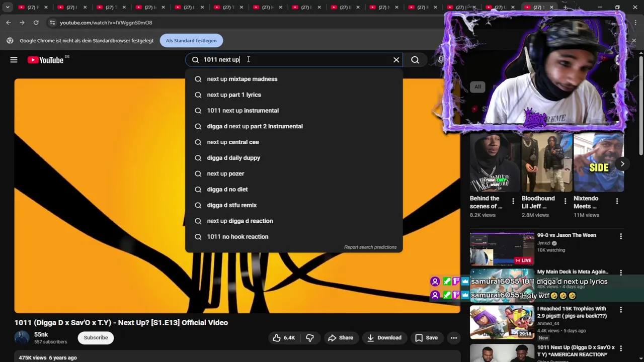
Task: Open the YouTube hamburger guide menu
Action: point(14,60)
